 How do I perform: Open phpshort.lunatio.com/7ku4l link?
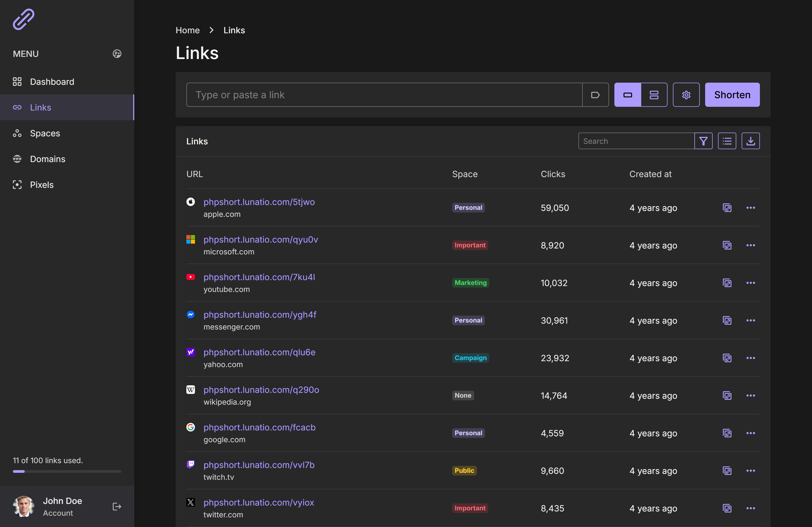coord(259,277)
